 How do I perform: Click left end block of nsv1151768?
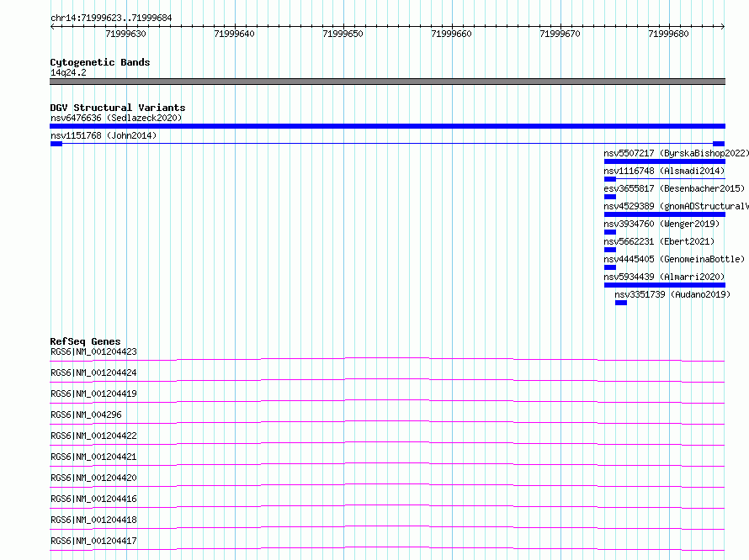point(56,144)
